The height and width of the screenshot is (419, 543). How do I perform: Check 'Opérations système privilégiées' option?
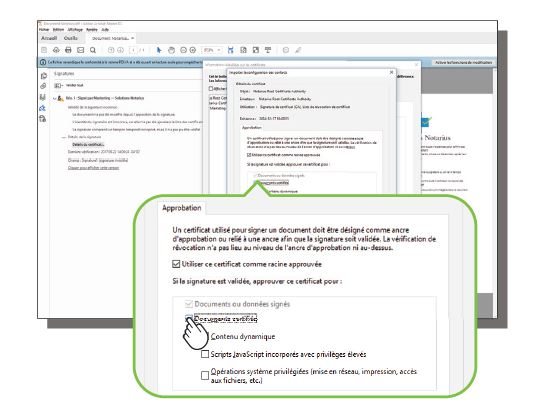coord(205,376)
